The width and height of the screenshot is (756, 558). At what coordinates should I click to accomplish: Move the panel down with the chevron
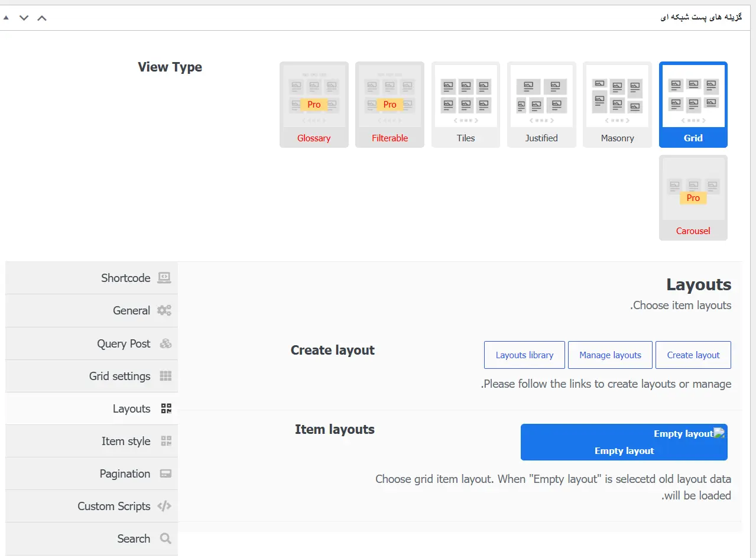click(x=24, y=18)
